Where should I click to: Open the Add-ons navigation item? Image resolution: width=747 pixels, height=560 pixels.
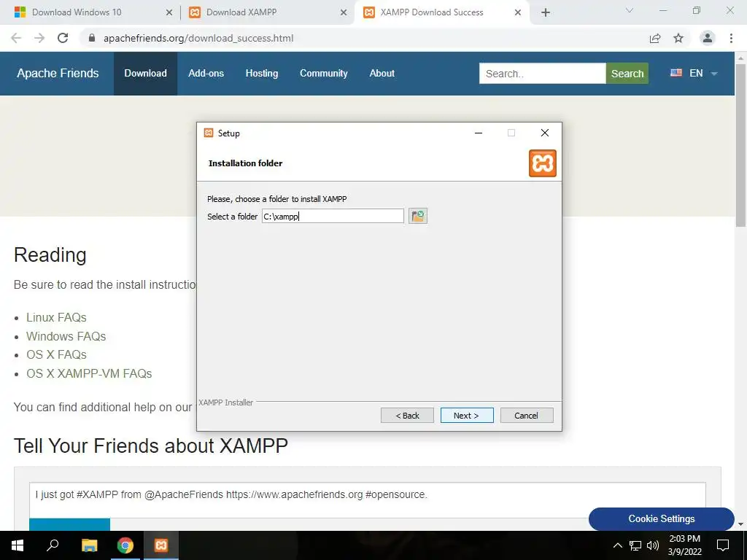206,74
